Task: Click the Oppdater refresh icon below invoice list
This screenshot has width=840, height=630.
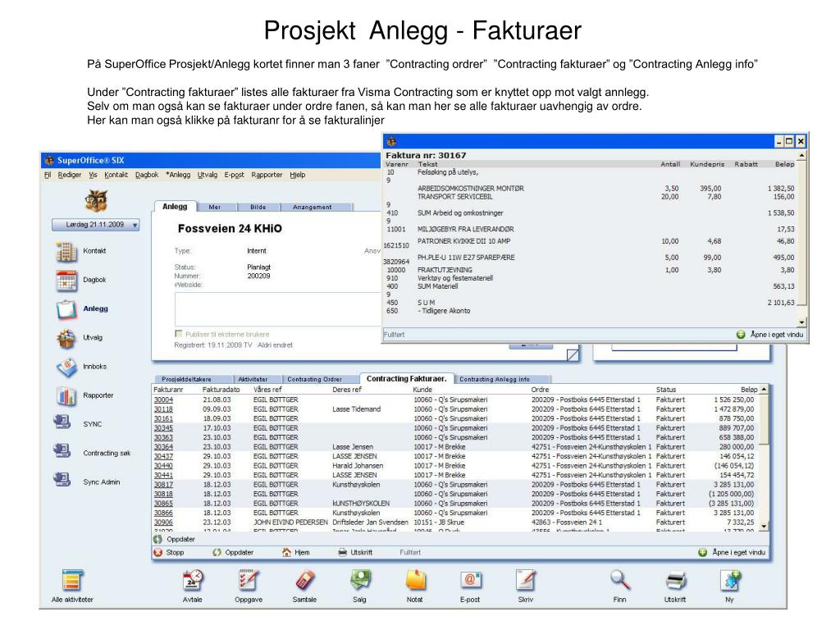Action: [x=157, y=540]
